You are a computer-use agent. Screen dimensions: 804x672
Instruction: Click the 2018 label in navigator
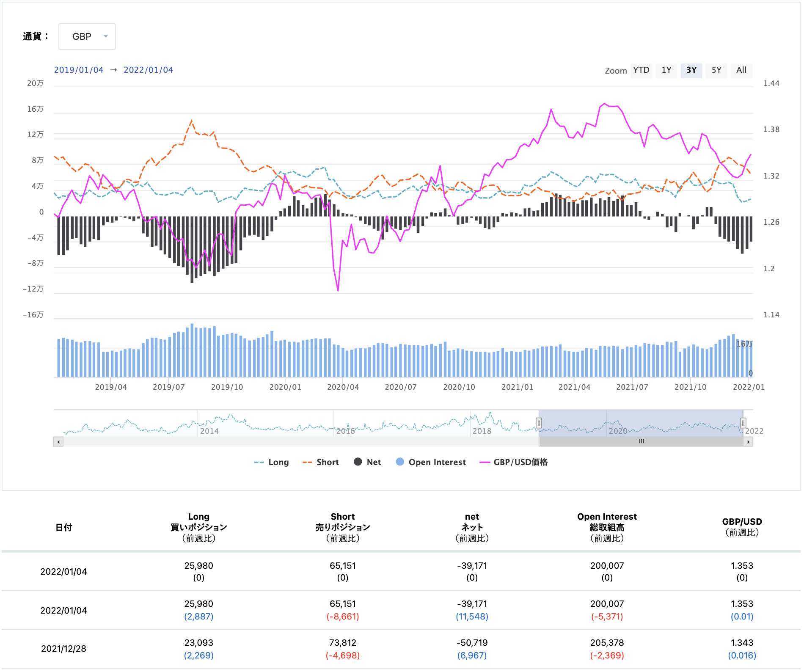(482, 431)
